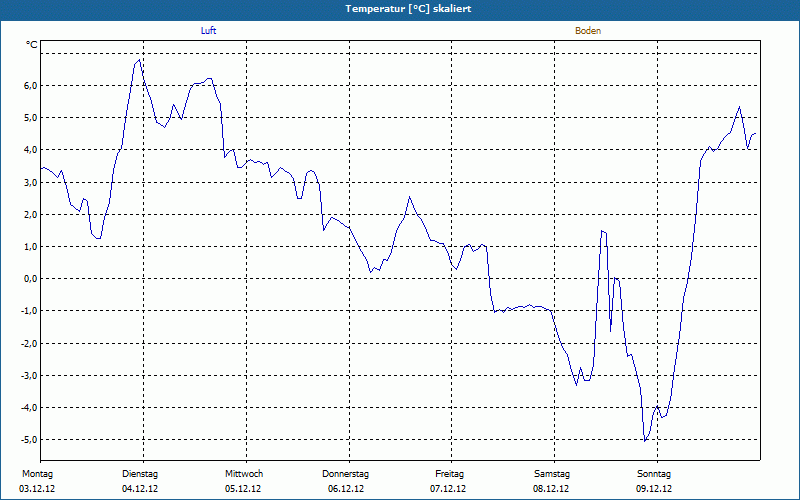Click the 05.12.12 date label
Screen dimensions: 800x500
(243, 489)
